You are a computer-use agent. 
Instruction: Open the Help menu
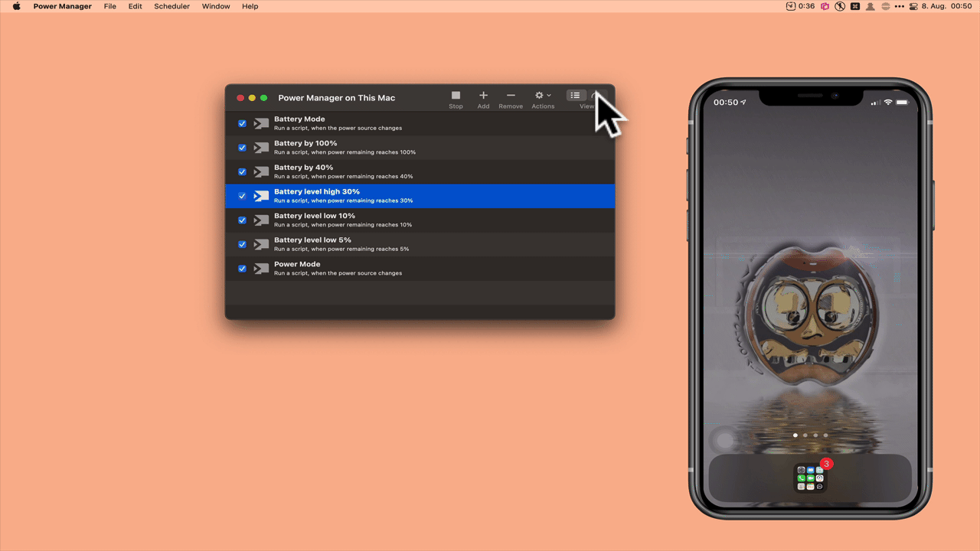coord(250,6)
